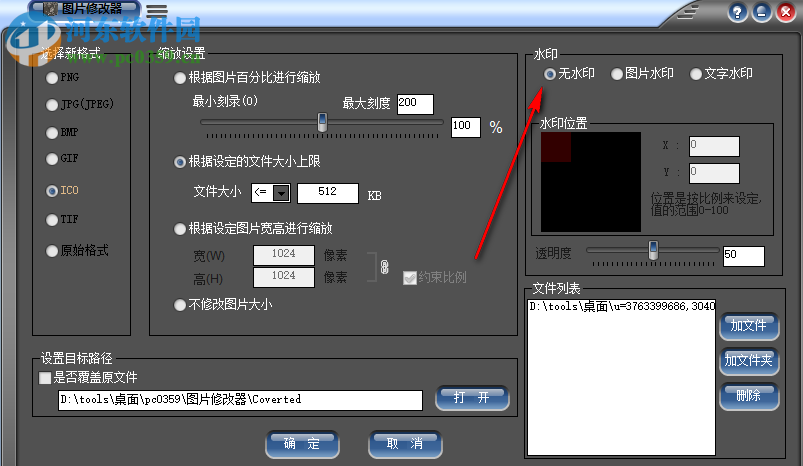Click the minimize window icon

(762, 12)
